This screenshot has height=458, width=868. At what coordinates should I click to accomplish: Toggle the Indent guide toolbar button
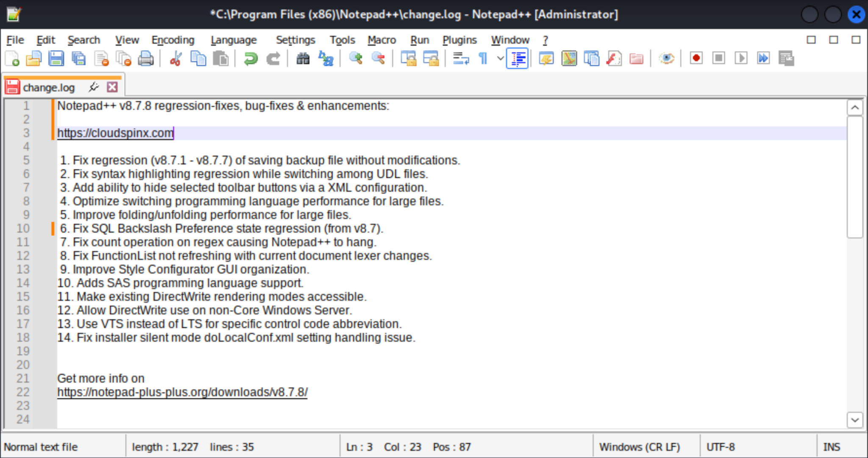point(517,59)
